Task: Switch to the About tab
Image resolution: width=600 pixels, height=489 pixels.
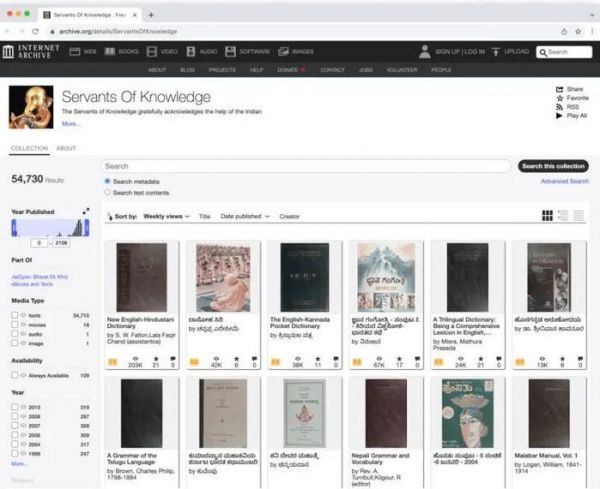Action: (66, 148)
